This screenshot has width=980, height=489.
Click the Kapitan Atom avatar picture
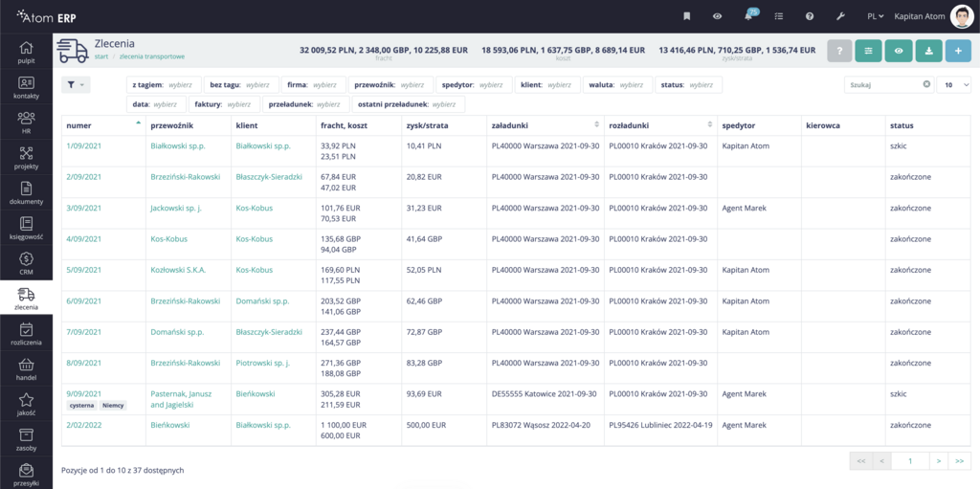[x=961, y=17]
